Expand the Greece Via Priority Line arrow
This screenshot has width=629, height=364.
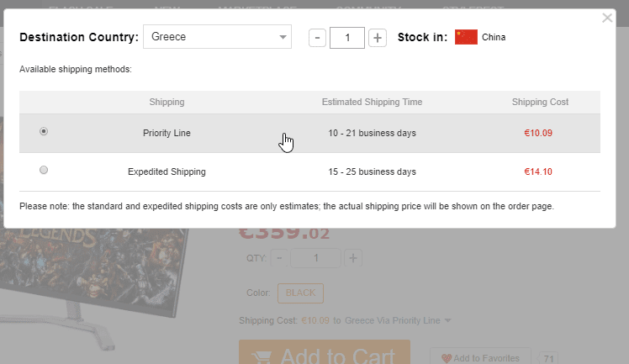click(x=448, y=320)
